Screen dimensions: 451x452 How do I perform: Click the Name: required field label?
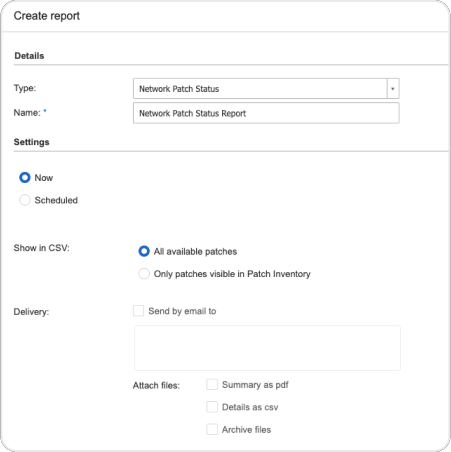click(30, 113)
